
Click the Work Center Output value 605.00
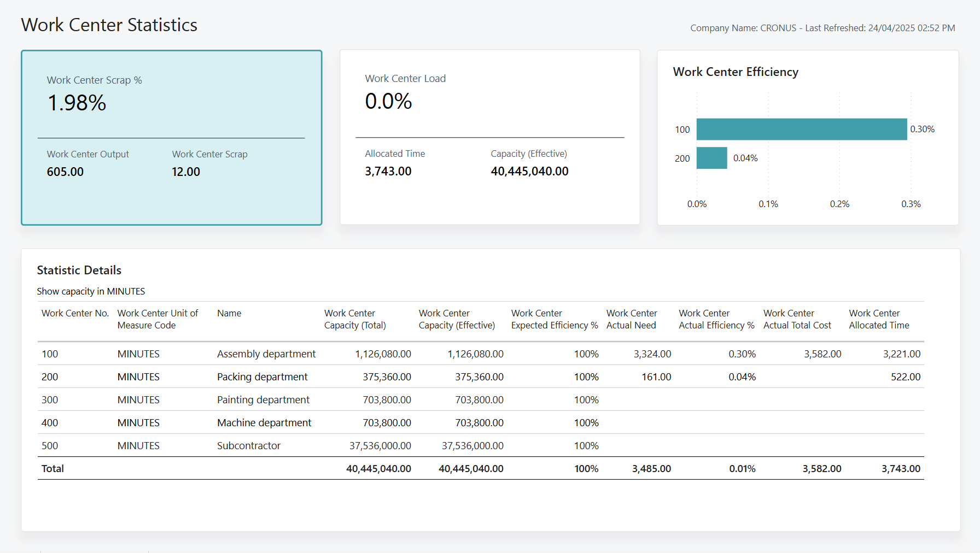[x=65, y=172]
